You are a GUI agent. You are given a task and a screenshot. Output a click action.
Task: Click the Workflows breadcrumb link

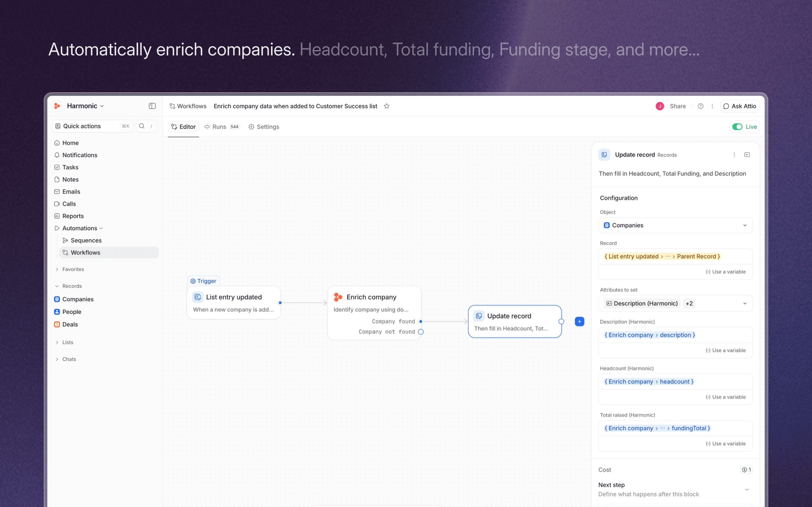pyautogui.click(x=191, y=106)
